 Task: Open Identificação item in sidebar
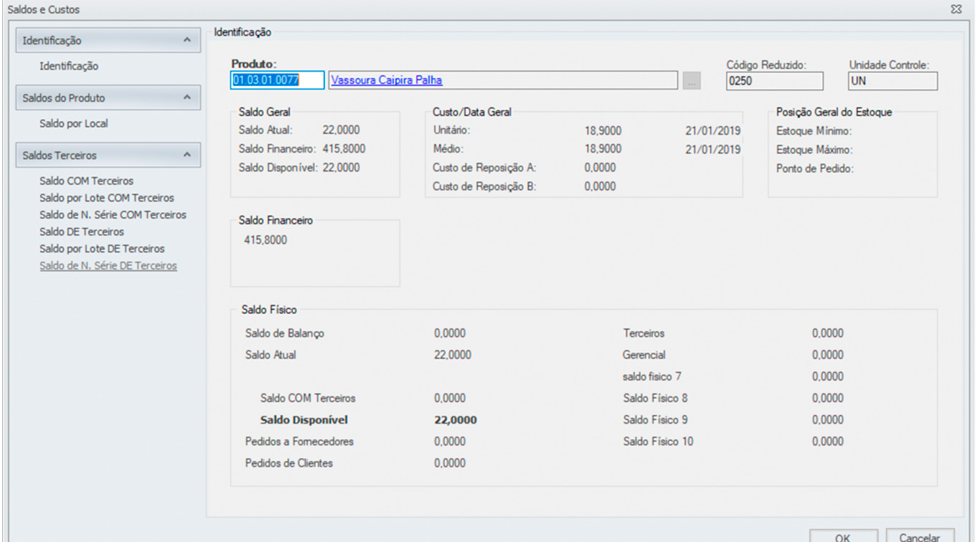tap(69, 66)
